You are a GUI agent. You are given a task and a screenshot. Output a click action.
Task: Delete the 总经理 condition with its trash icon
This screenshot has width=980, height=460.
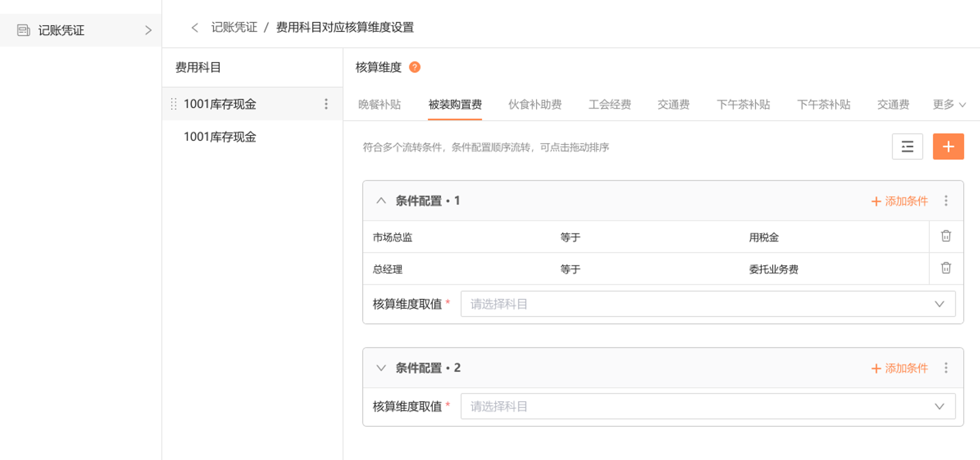point(946,268)
